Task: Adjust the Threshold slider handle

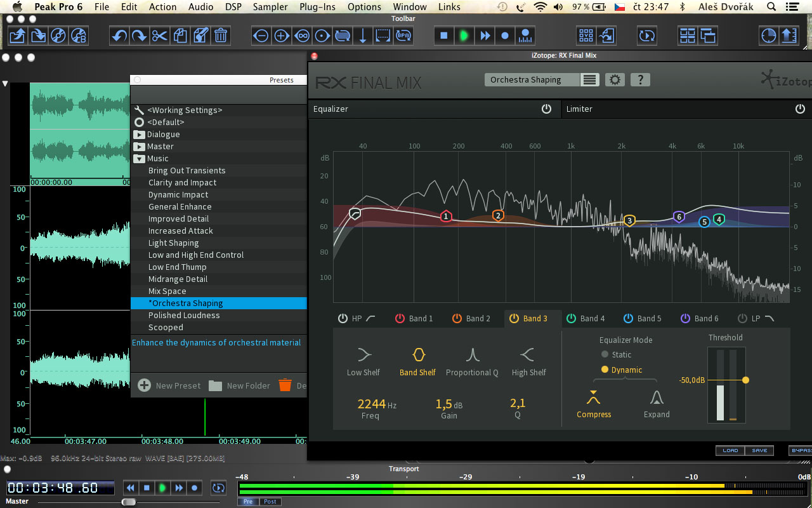Action: point(745,380)
